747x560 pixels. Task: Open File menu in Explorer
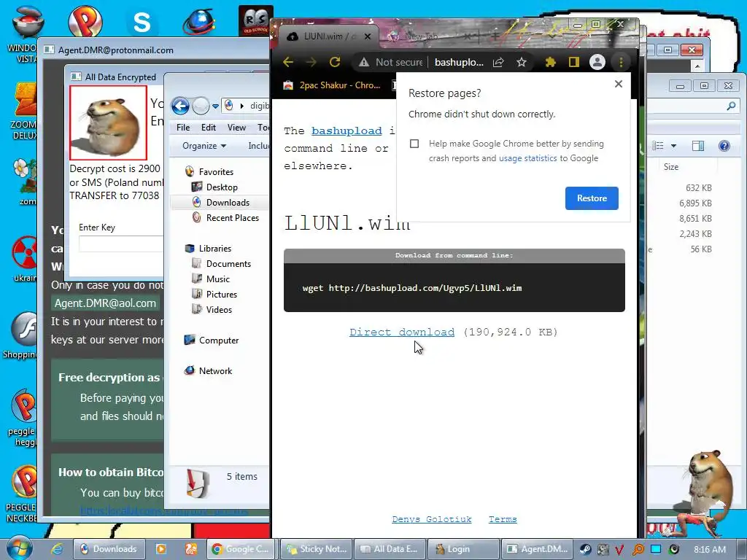[183, 127]
